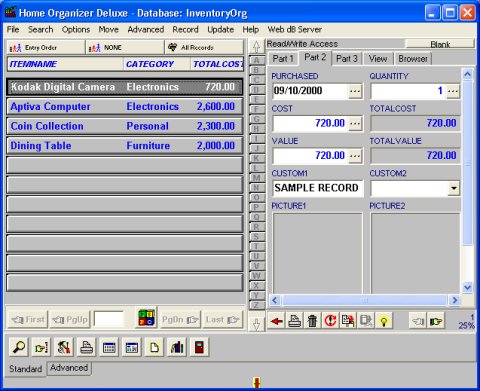This screenshot has height=391, width=480.
Task: Click the horizontal scrollbar right arrow
Action: pos(455,300)
